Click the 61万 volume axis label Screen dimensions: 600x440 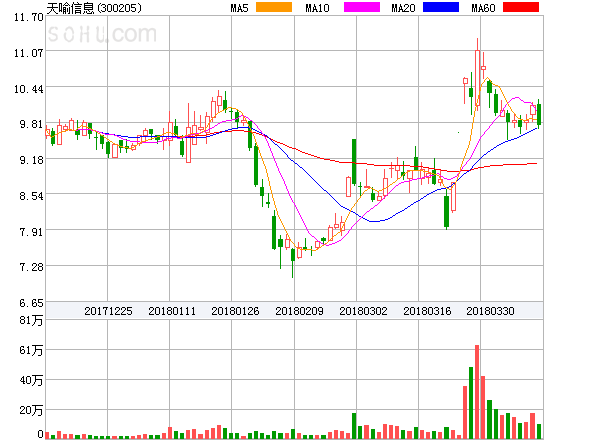click(31, 350)
